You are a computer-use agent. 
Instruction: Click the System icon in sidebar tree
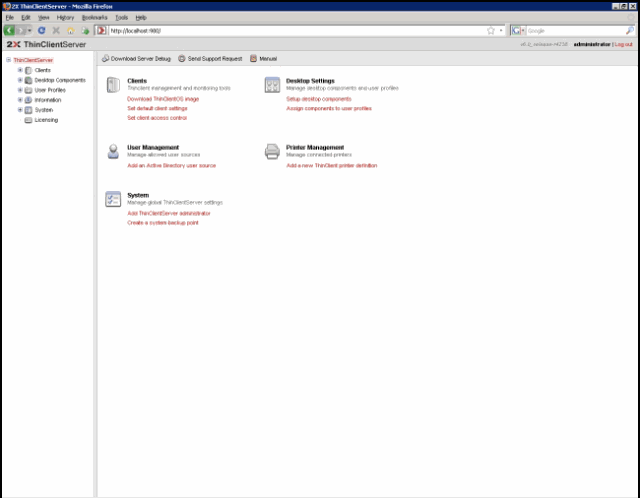(29, 110)
